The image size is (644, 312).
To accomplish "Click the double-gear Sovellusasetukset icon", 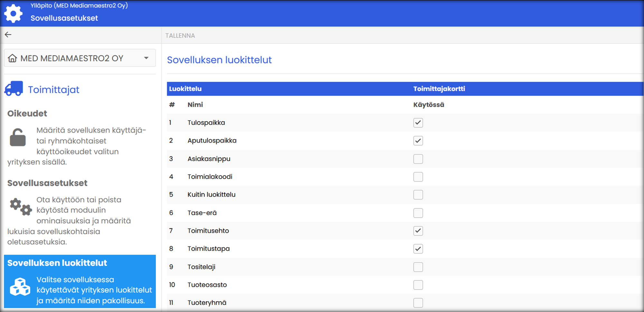I will tap(21, 207).
